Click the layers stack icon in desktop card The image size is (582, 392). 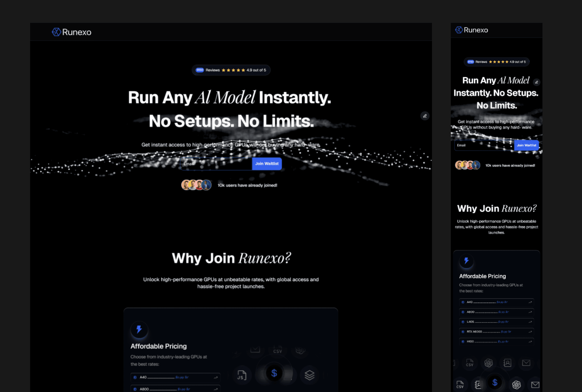click(x=309, y=375)
